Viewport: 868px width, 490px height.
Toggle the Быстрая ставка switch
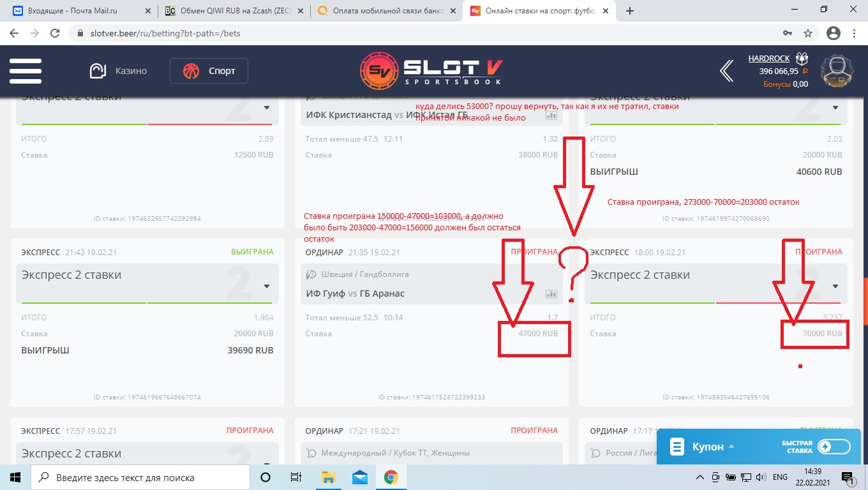834,447
